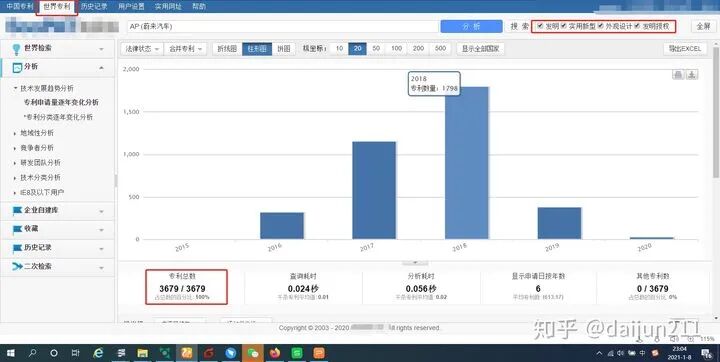Open Task View in the taskbar
The height and width of the screenshot is (362, 720).
(x=75, y=353)
